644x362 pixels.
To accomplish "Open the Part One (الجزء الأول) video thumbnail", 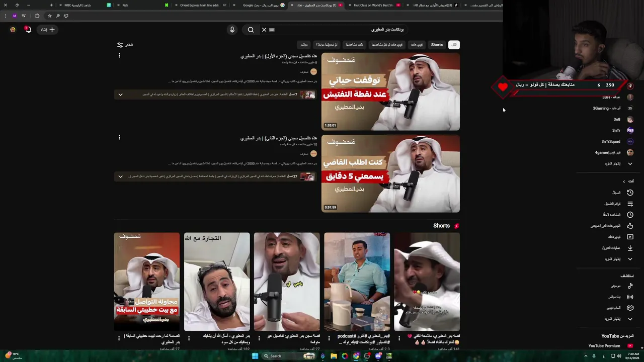I will (x=390, y=92).
